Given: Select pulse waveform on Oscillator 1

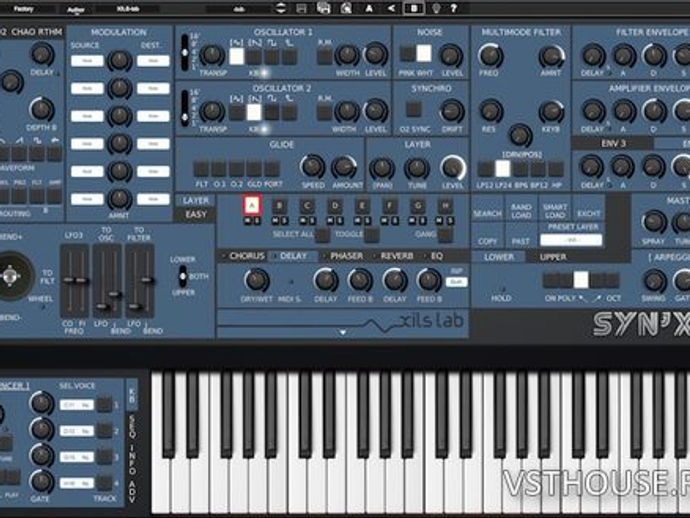Looking at the screenshot, I should [x=289, y=57].
